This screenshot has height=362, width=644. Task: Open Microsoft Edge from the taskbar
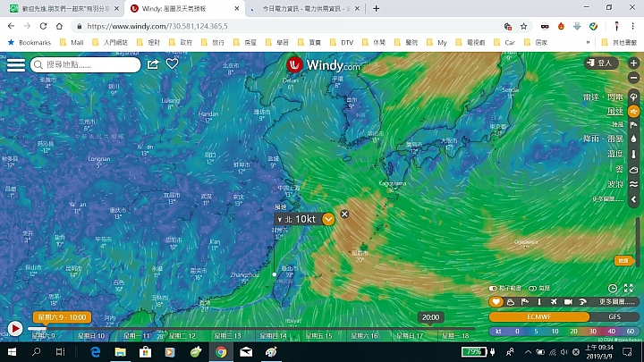coord(96,352)
